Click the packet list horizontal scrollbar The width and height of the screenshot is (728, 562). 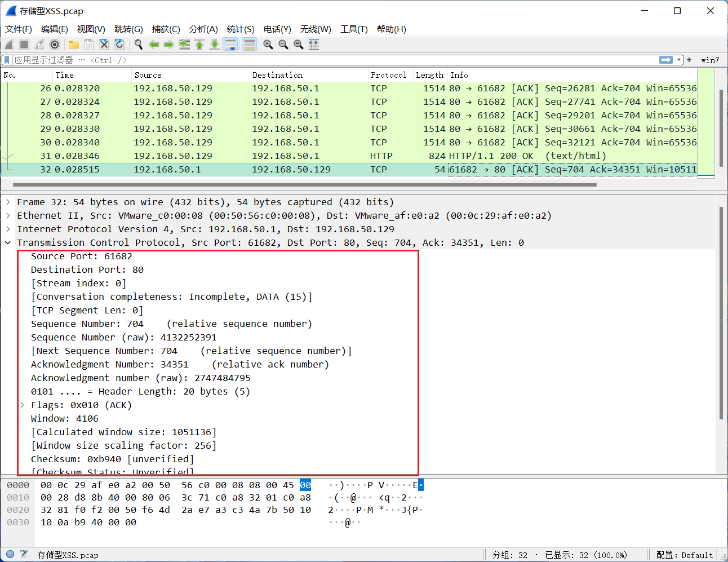(x=304, y=184)
